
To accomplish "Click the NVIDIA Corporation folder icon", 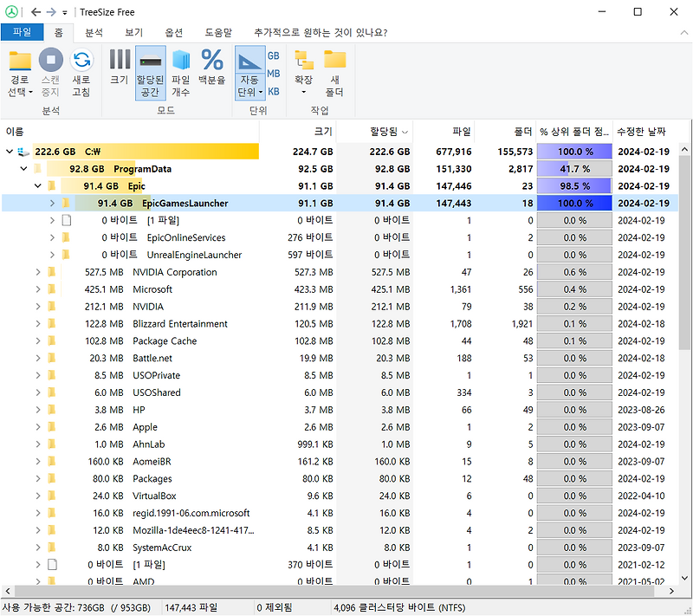I will 52,272.
